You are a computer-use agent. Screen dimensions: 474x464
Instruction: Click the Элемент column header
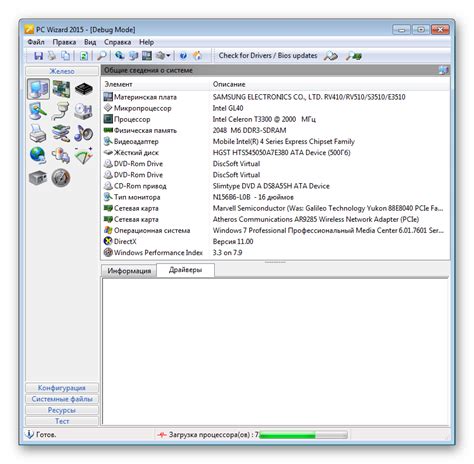point(155,84)
